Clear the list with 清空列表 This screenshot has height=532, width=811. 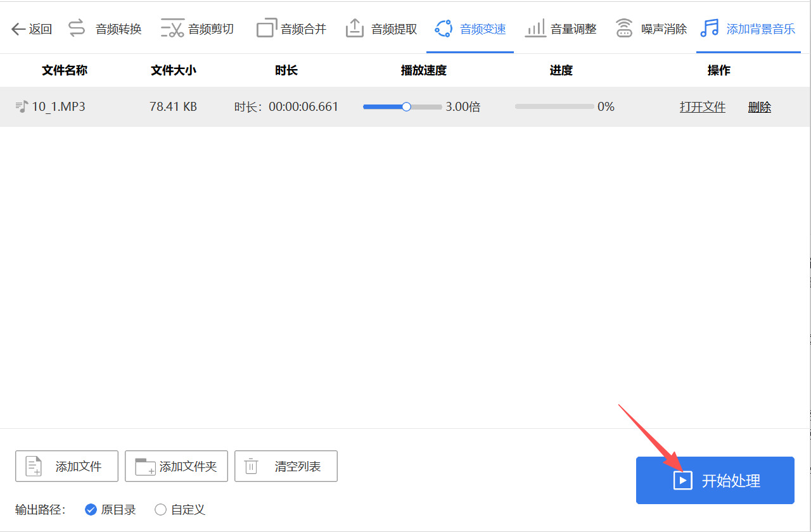pyautogui.click(x=286, y=466)
